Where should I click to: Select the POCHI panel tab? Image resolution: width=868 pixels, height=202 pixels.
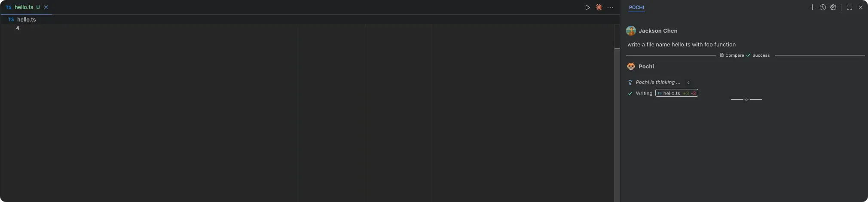tap(636, 7)
